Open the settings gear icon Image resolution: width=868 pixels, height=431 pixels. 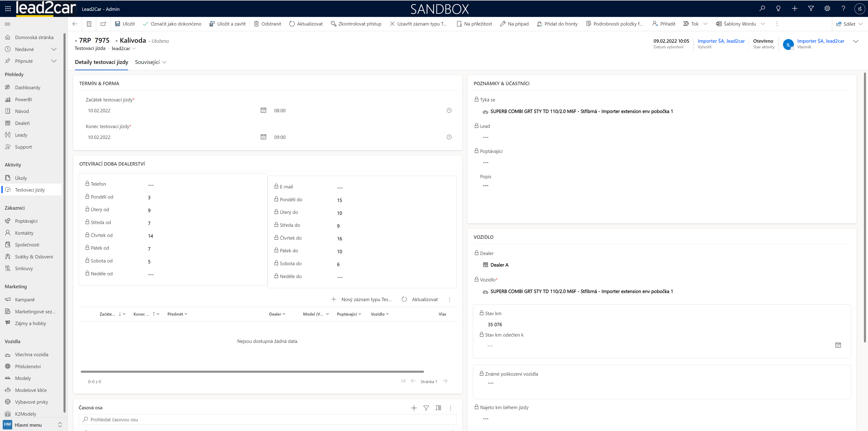[x=827, y=9]
